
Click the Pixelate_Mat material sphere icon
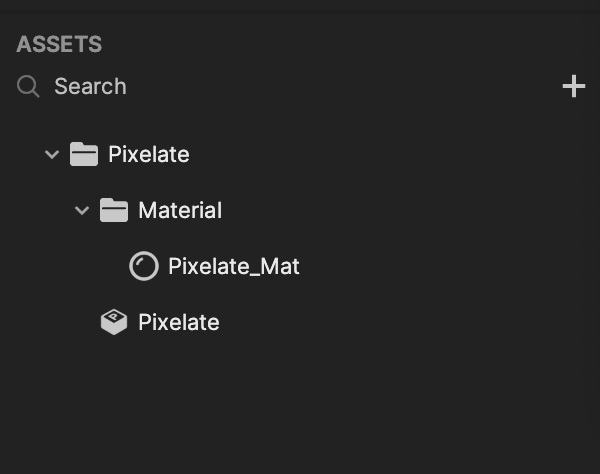144,266
